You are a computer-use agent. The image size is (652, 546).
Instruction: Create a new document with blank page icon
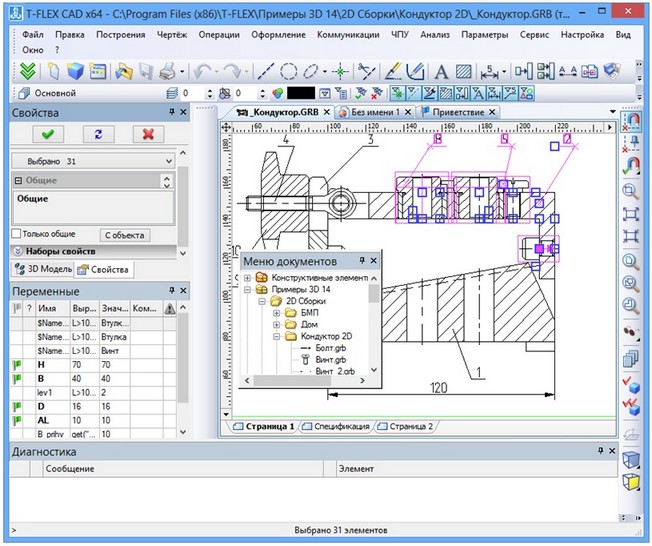(x=53, y=72)
